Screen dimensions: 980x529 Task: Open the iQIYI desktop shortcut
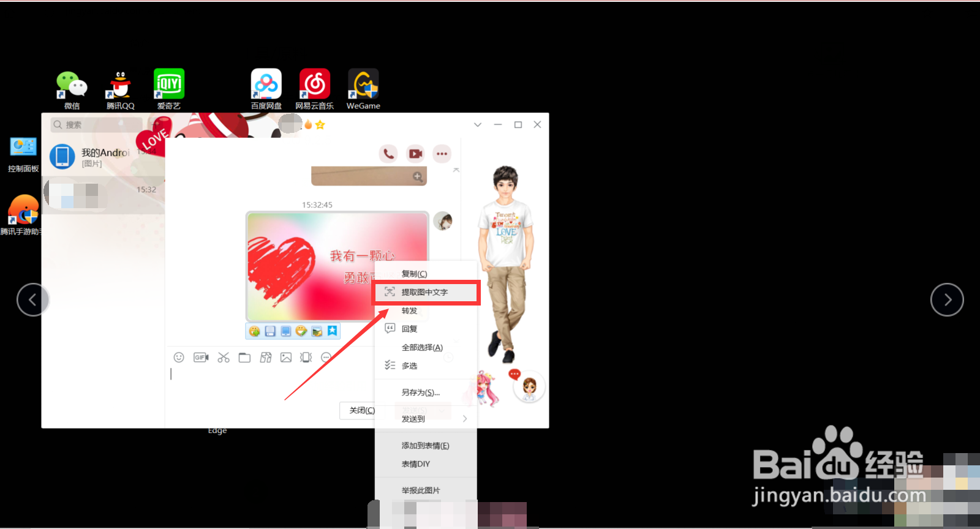pyautogui.click(x=169, y=89)
